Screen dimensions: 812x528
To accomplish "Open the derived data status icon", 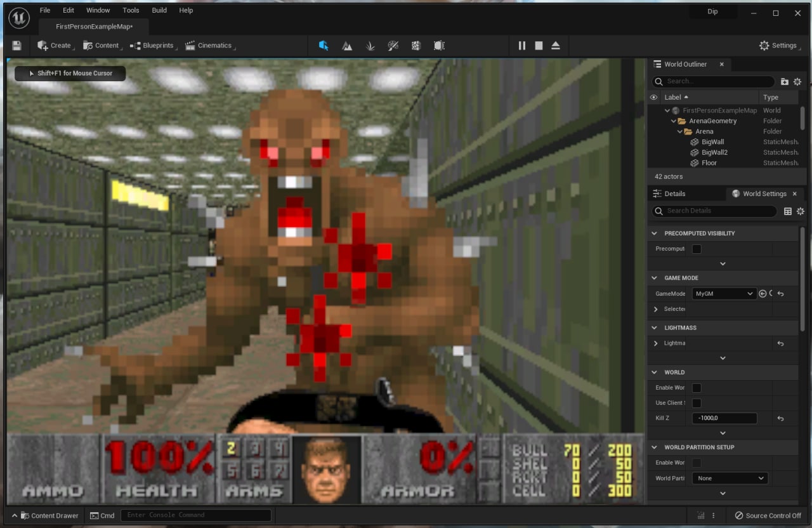I will point(700,515).
